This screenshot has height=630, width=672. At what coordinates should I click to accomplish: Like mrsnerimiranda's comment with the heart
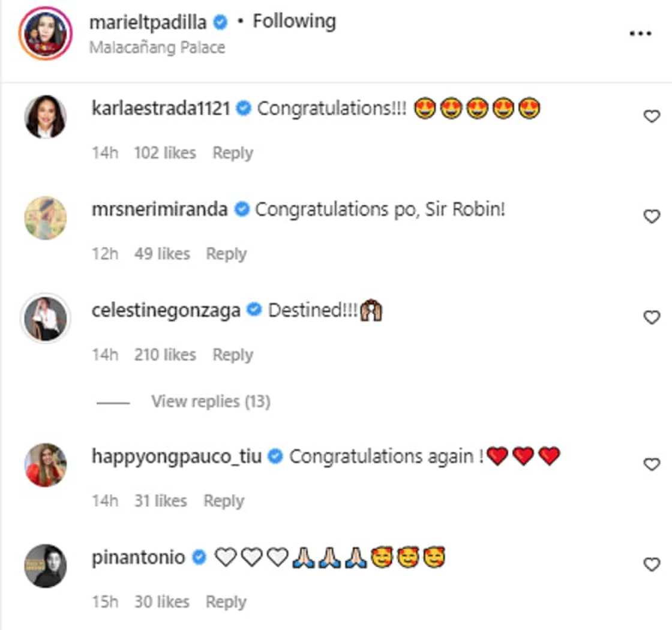[x=652, y=217]
